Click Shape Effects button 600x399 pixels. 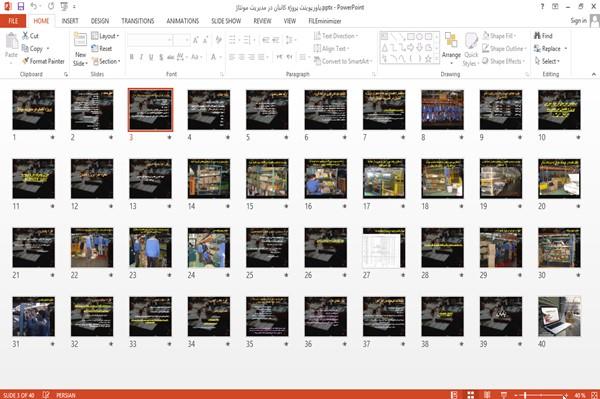point(503,61)
